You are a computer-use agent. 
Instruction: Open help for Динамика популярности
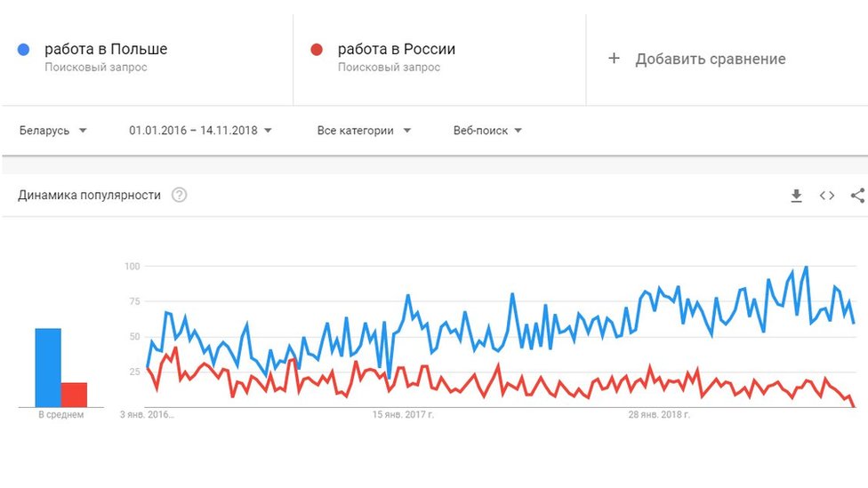(x=179, y=195)
